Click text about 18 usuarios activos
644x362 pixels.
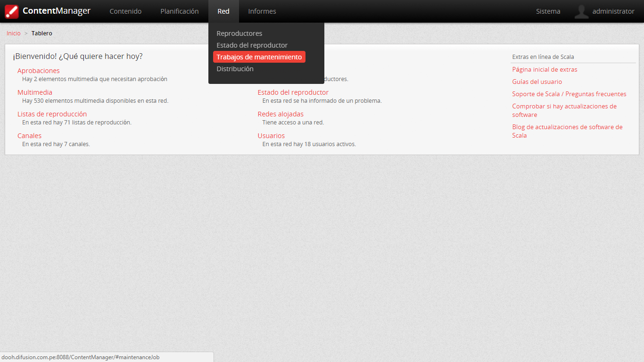[x=309, y=144]
